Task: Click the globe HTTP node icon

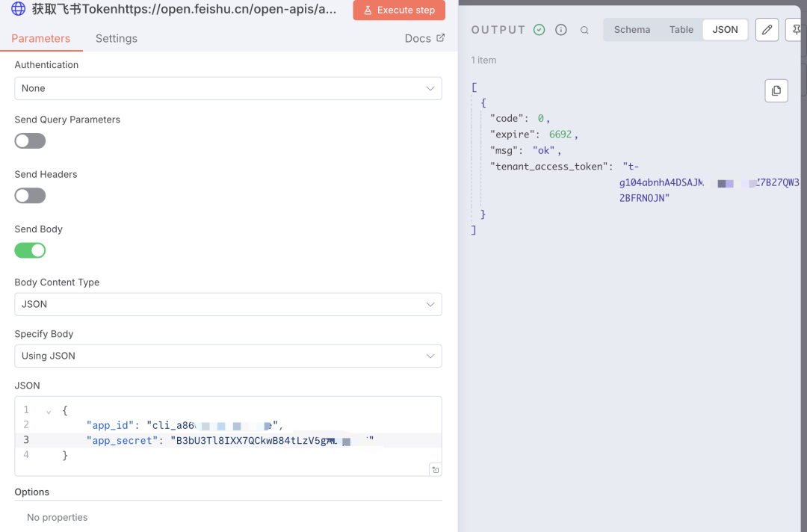Action: pos(18,10)
